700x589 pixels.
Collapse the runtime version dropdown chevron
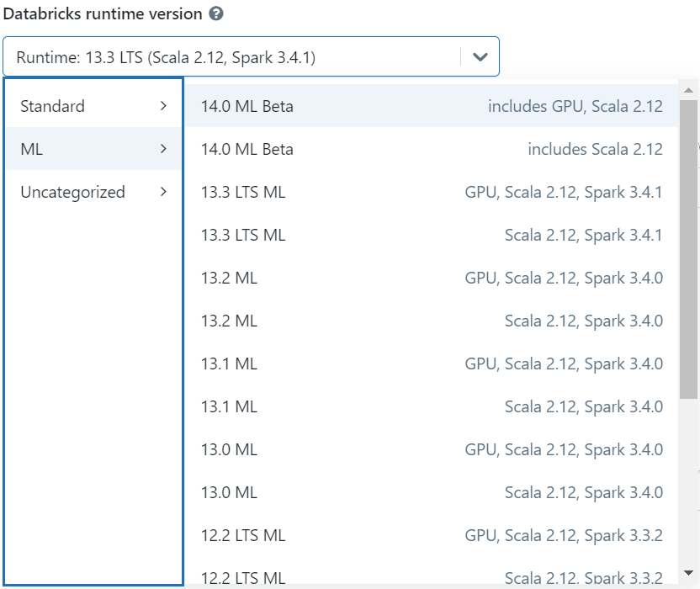click(x=480, y=56)
